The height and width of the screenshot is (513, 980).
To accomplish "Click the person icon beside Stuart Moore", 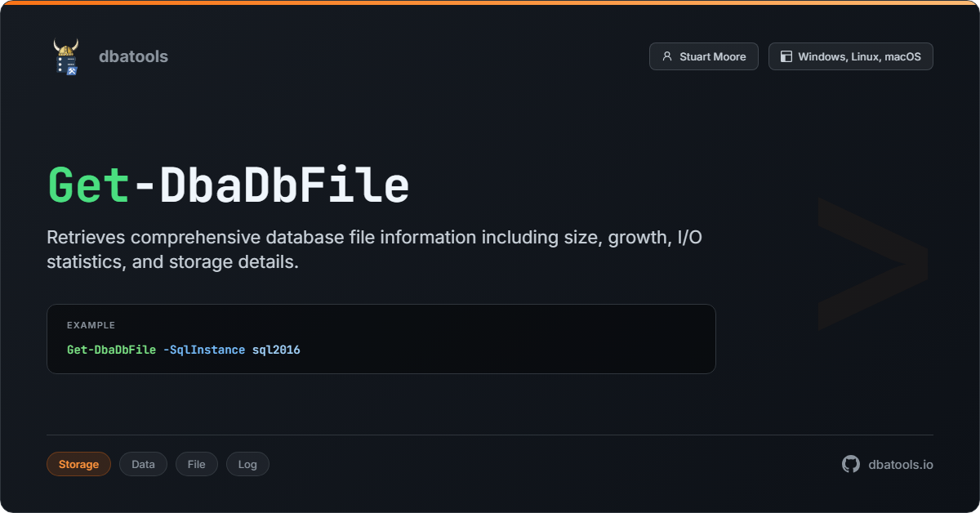I will [667, 56].
